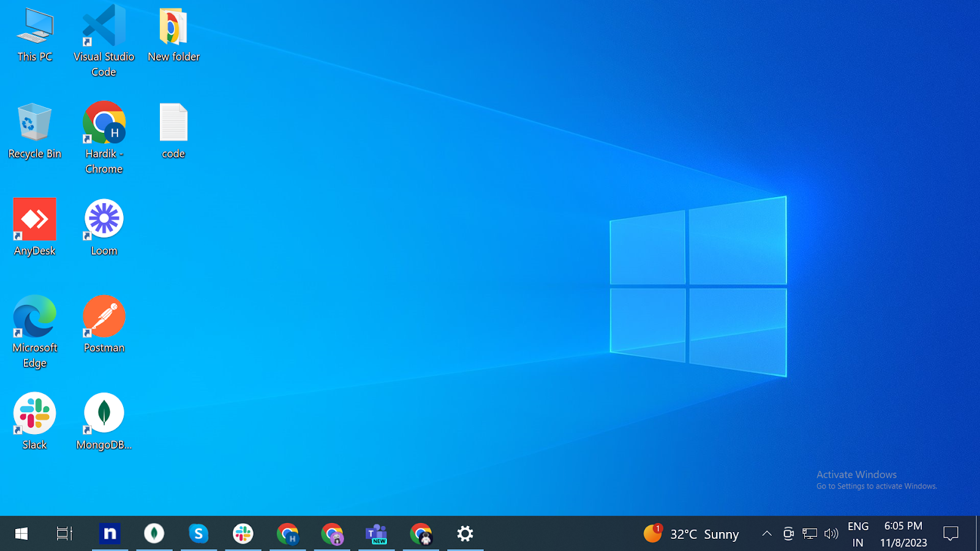Click the MongoDB Compass desktop shortcut
The image size is (980, 551).
point(104,413)
